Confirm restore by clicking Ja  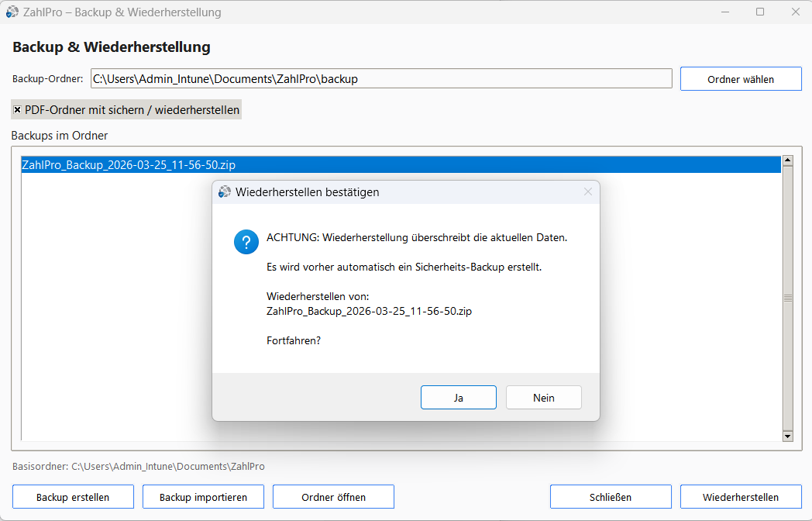pos(458,397)
